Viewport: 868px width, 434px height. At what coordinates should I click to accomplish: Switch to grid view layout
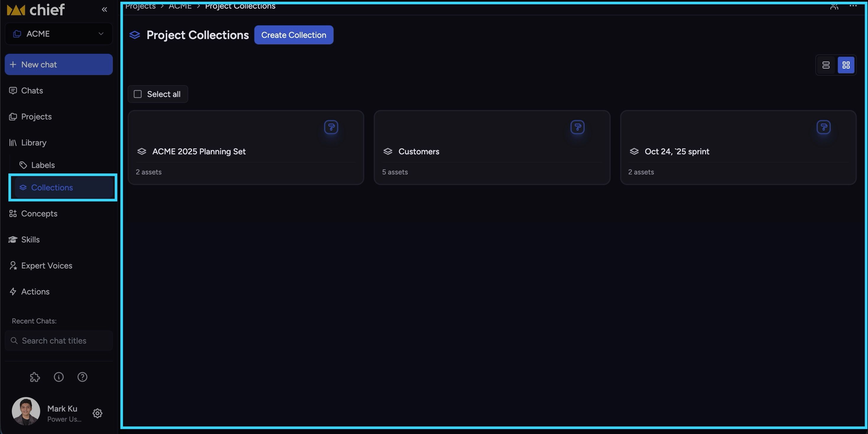coord(846,65)
